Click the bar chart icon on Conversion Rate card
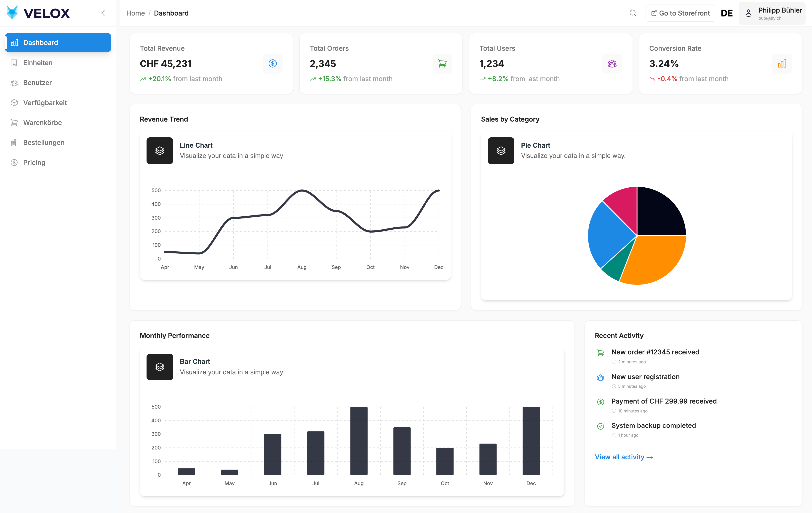Viewport: 812px width, 513px height. (x=782, y=63)
